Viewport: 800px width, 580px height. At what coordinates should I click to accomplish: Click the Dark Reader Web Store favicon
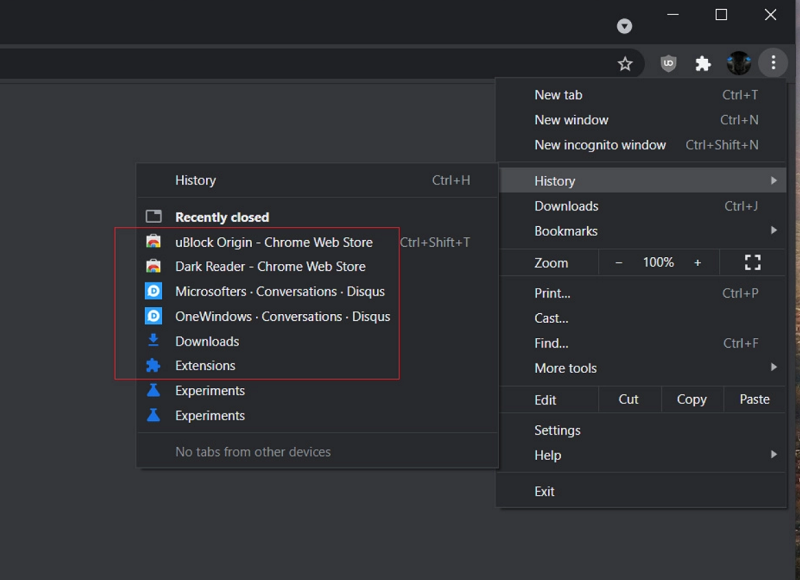[154, 266]
